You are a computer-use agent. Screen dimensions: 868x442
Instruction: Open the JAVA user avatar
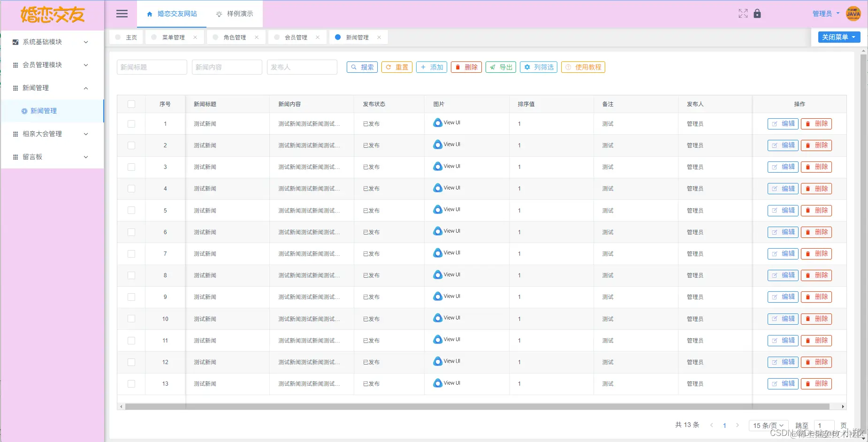coord(853,14)
